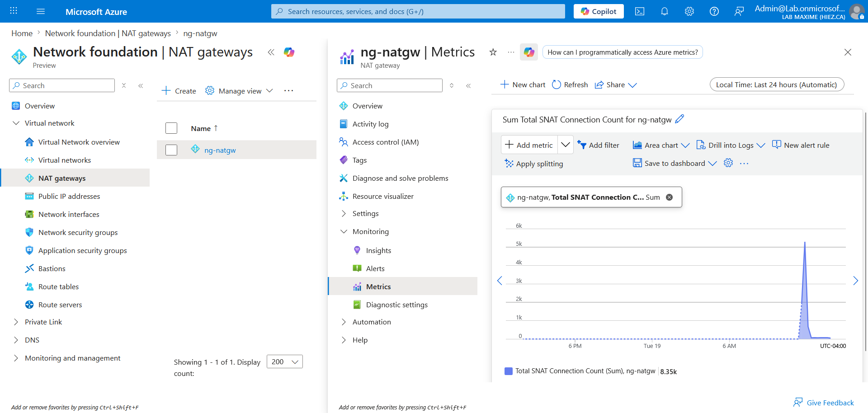Collapse the Network foundation side menu
The image size is (868, 413).
tap(141, 85)
